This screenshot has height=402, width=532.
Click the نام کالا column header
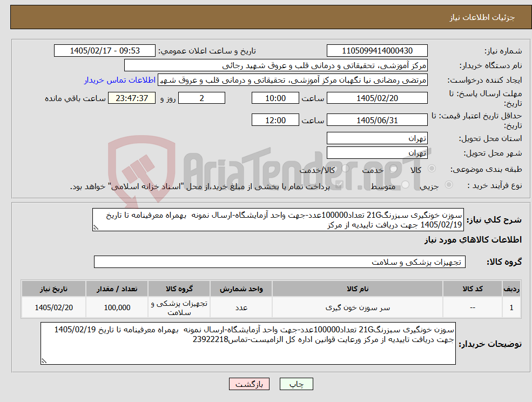[357, 289]
